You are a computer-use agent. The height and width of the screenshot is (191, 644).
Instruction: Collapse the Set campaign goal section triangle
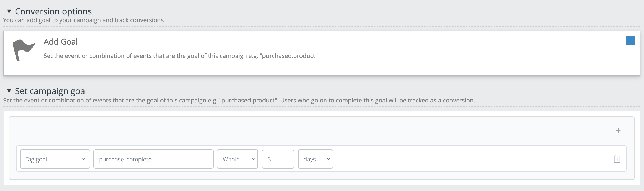pyautogui.click(x=9, y=91)
